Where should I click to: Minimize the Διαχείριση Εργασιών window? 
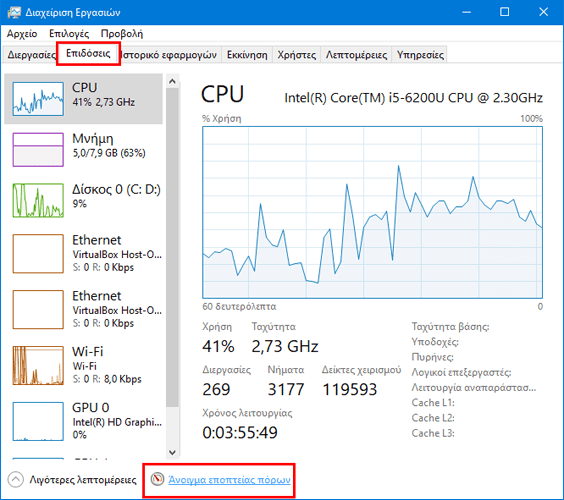[467, 12]
